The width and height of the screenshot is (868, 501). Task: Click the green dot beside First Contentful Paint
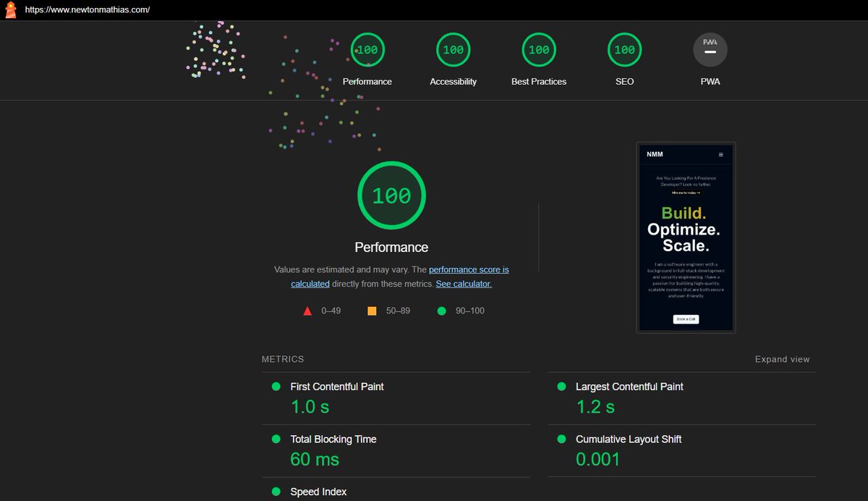coord(276,387)
